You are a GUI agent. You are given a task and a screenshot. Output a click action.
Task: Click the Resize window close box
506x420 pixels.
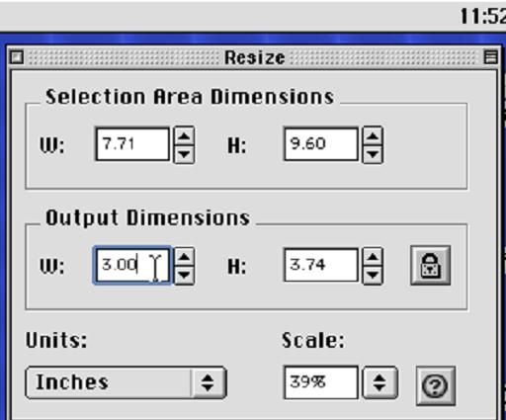(16, 57)
